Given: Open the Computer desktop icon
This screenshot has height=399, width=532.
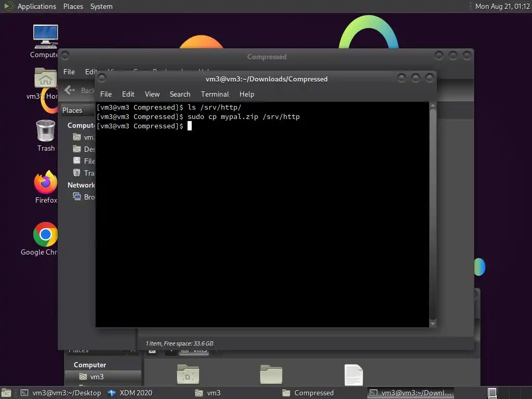Looking at the screenshot, I should [46, 41].
